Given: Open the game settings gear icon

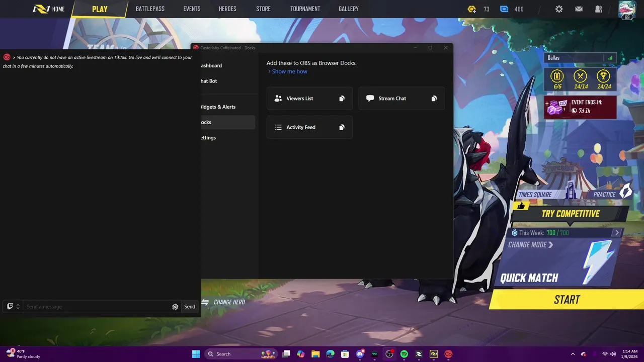Looking at the screenshot, I should pyautogui.click(x=559, y=9).
